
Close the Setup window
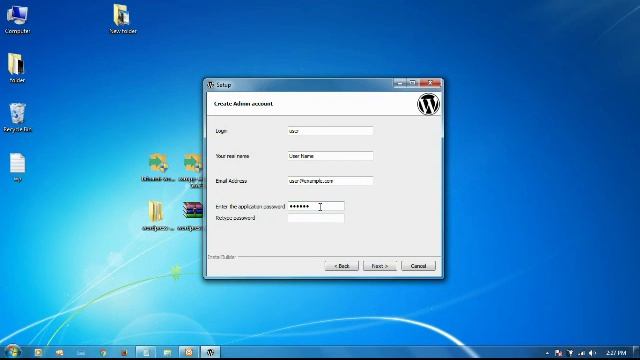(x=430, y=83)
